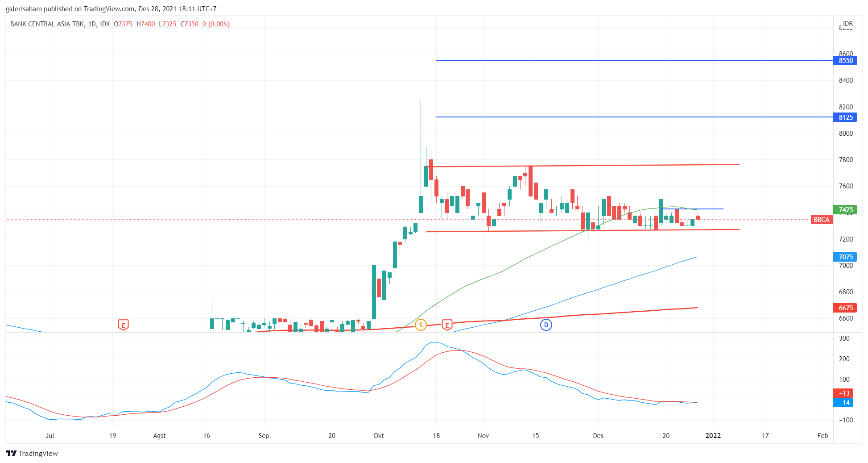The width and height of the screenshot is (868, 463).
Task: Click the BBCA red symbol tag
Action: (821, 220)
